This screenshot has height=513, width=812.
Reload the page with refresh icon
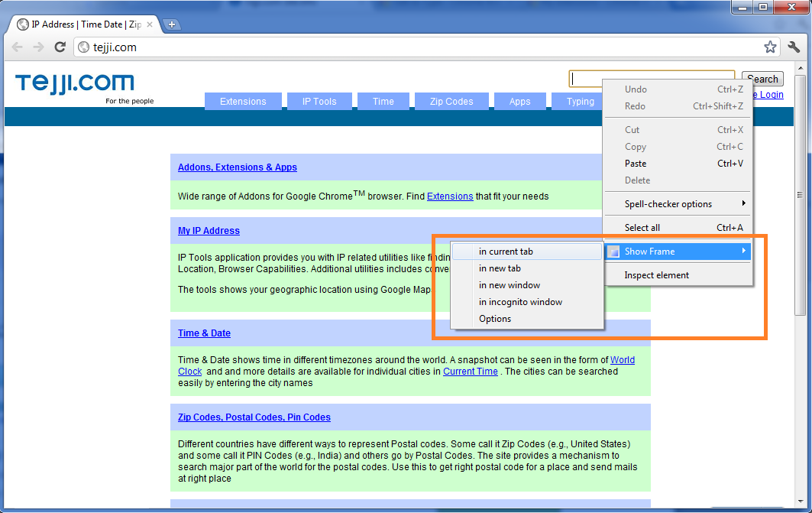60,47
